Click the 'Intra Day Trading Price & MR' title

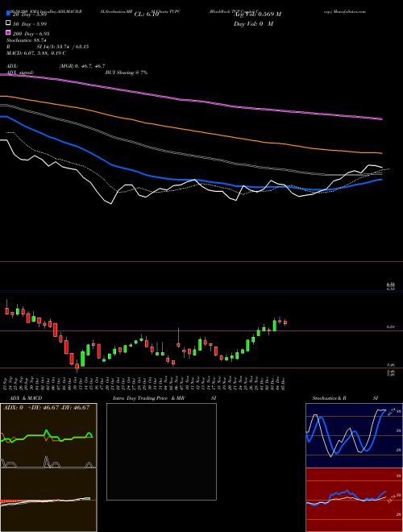pos(148,398)
